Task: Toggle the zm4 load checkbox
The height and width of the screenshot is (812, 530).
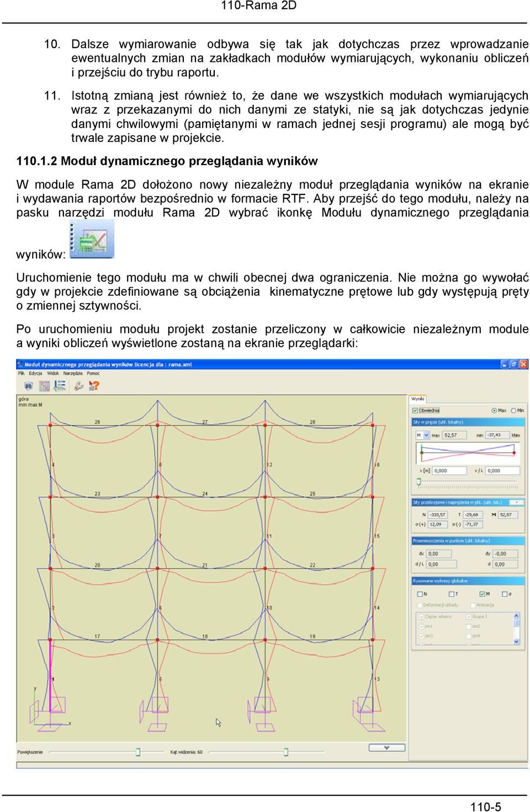Action: [469, 636]
